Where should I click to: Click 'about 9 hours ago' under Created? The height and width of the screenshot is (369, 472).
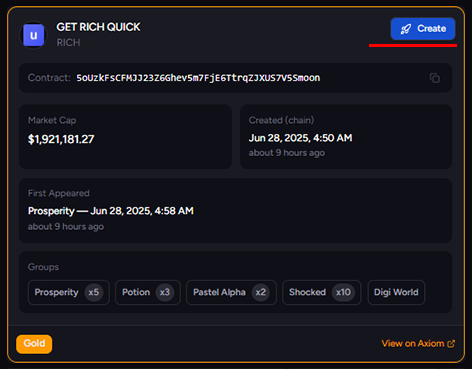[287, 153]
